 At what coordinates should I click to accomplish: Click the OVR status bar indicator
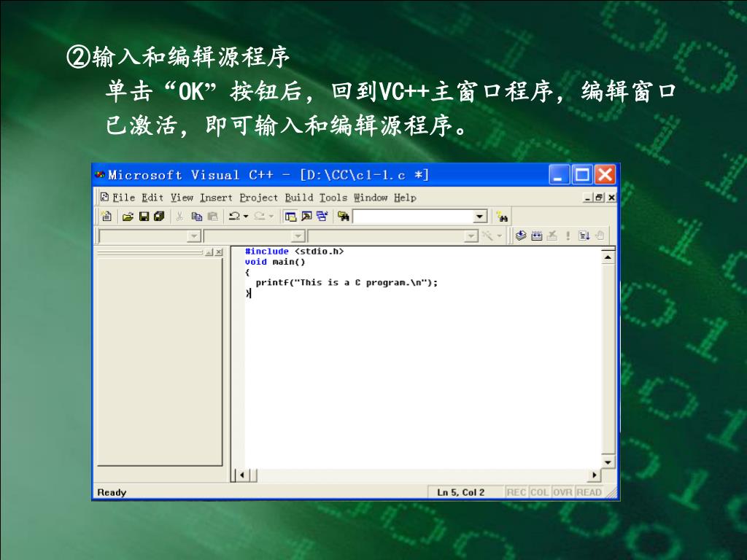tap(562, 492)
